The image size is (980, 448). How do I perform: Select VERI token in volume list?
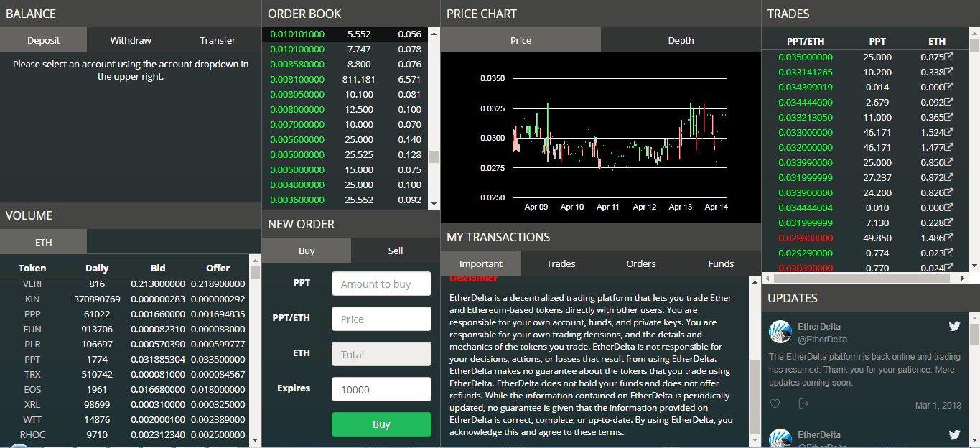tap(32, 284)
